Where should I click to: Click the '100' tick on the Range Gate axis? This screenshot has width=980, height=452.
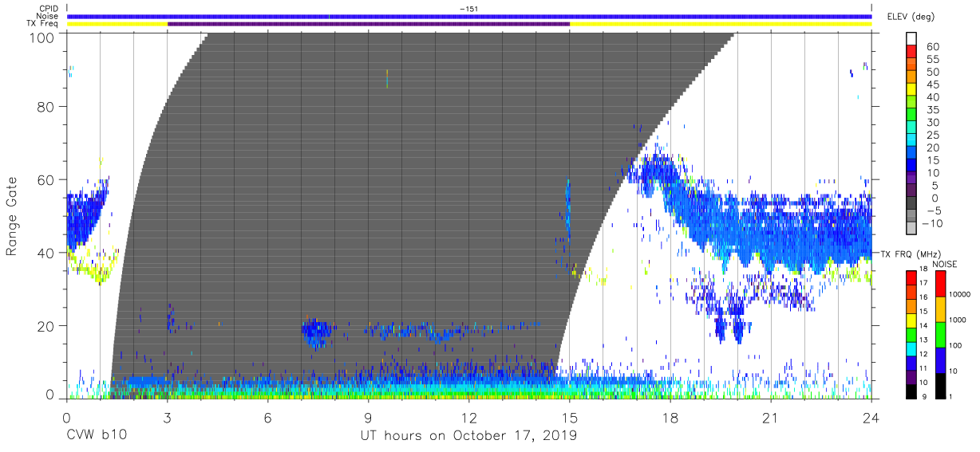point(40,37)
